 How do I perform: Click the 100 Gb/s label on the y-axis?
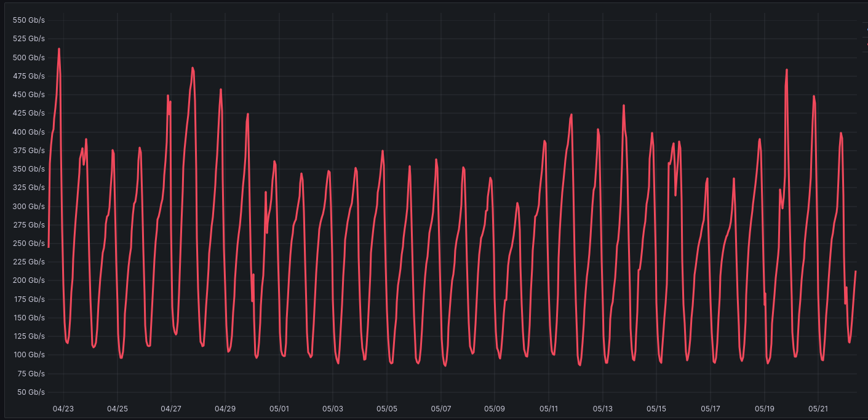[29, 355]
